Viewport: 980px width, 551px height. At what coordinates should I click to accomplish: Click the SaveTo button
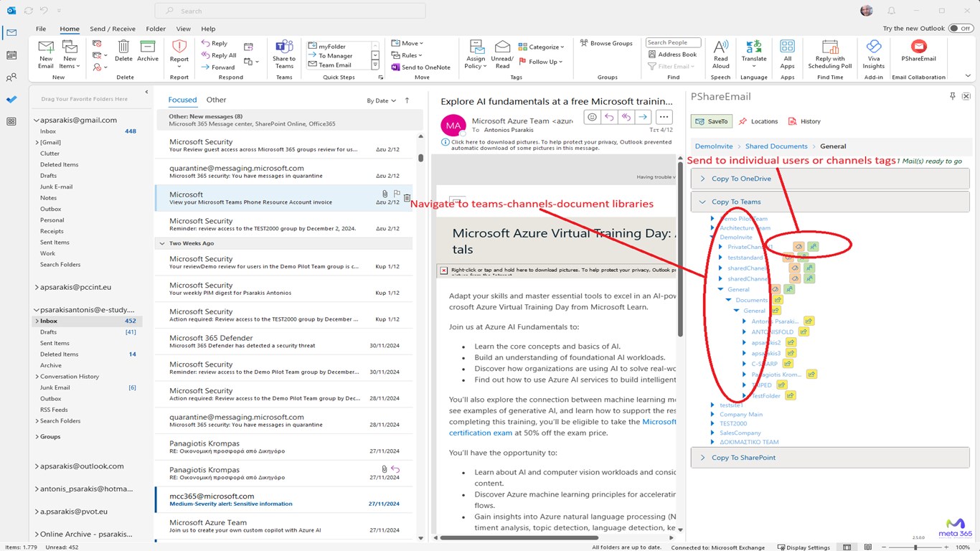(x=712, y=121)
